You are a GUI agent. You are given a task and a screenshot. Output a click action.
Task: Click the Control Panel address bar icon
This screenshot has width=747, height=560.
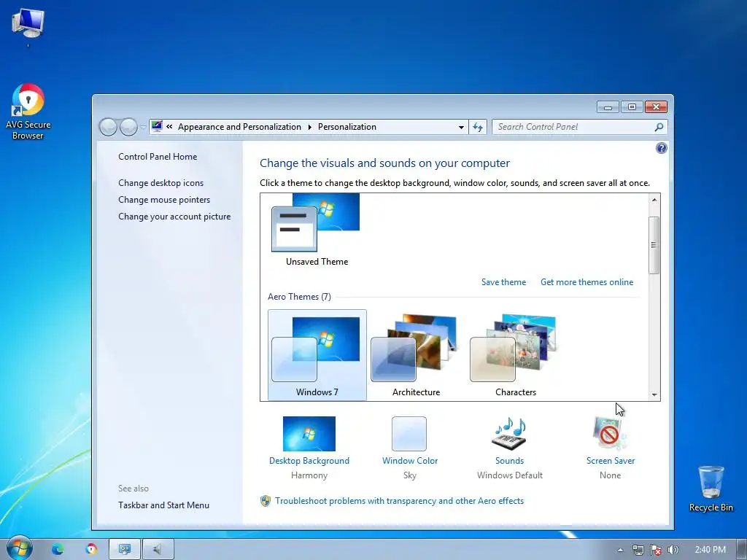click(x=157, y=126)
